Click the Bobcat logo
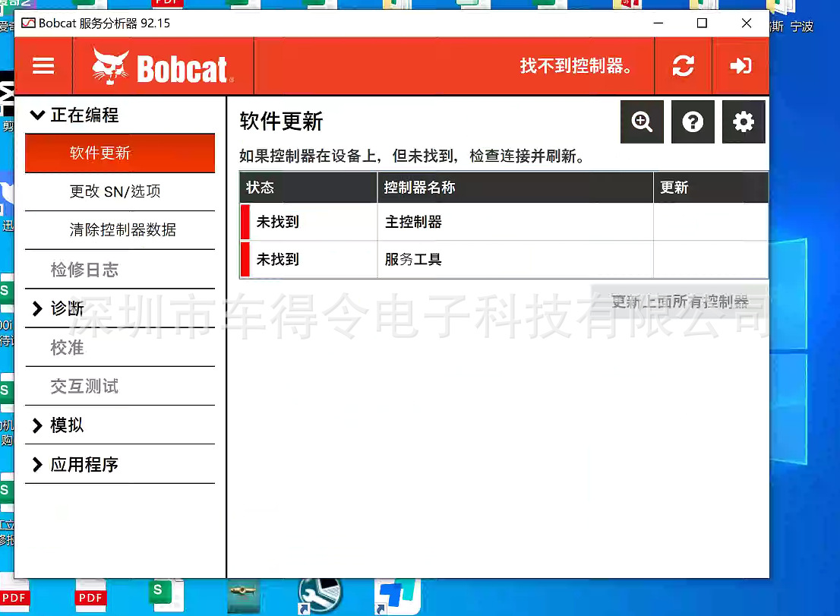Screen dimensions: 840x616 [x=163, y=66]
